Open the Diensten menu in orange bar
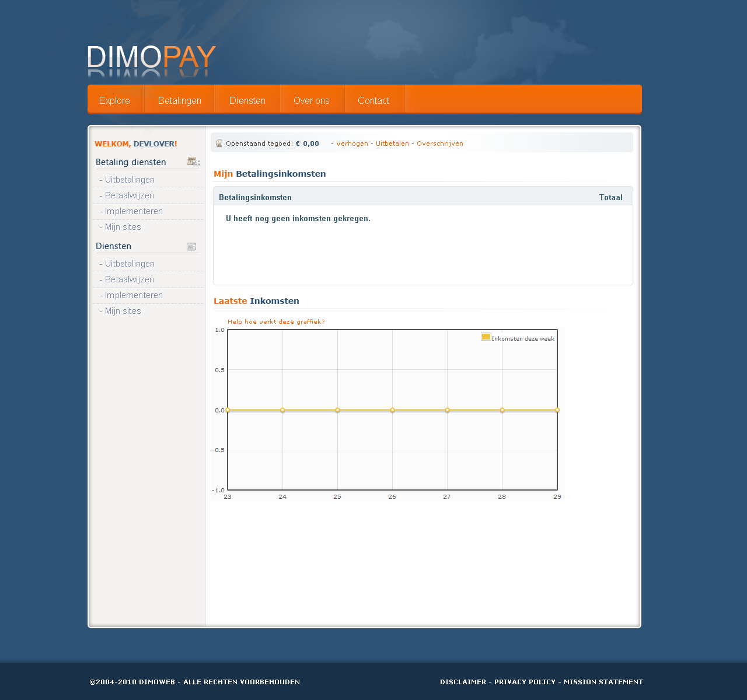The image size is (747, 700). click(247, 100)
